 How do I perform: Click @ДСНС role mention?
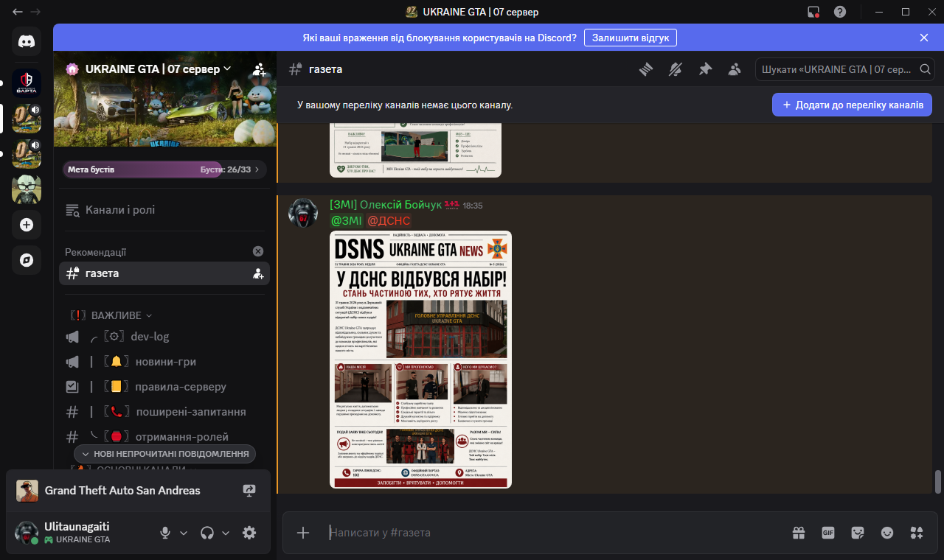(389, 221)
